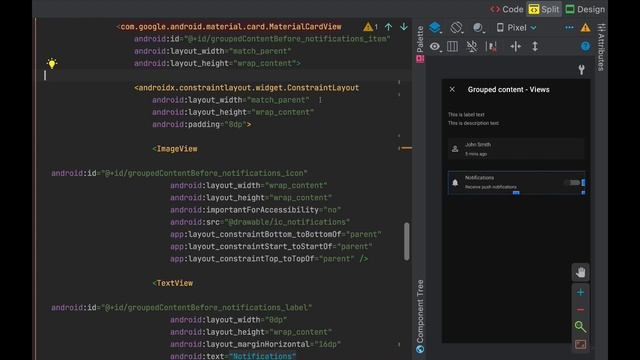Click the columns layout toolbar icon
The image size is (640, 360).
pos(452,47)
